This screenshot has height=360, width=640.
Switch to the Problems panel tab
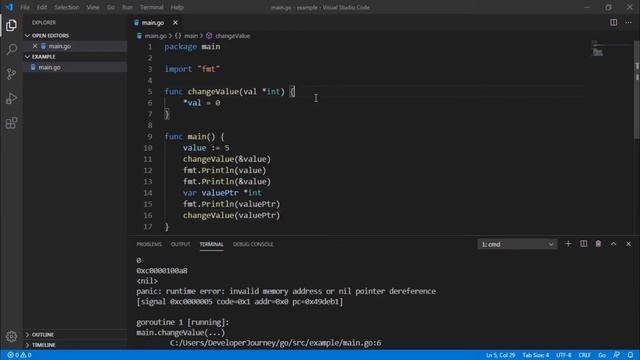(149, 244)
